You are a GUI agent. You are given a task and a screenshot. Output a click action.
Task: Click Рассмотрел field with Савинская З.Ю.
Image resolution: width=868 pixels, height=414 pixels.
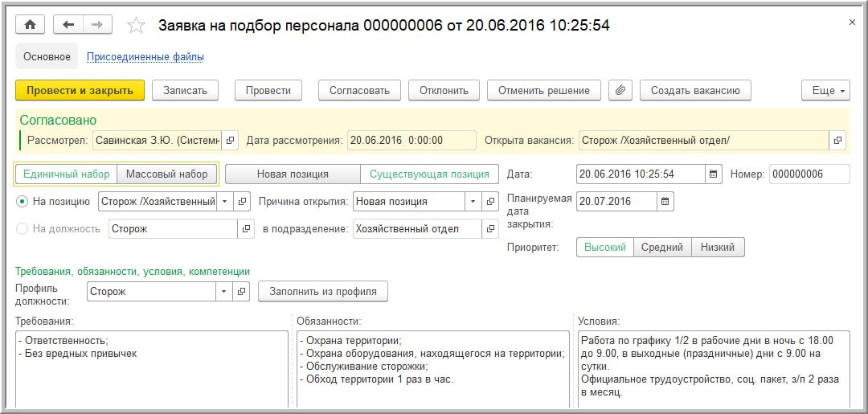(x=158, y=141)
